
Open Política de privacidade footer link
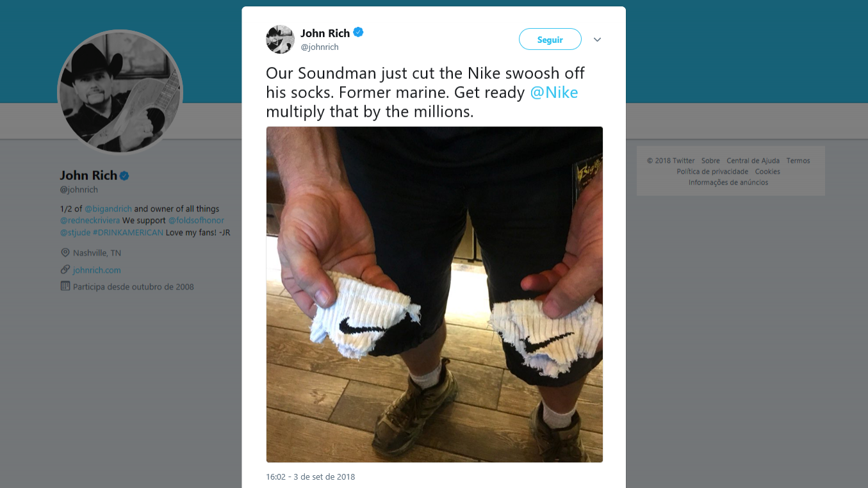tap(712, 172)
